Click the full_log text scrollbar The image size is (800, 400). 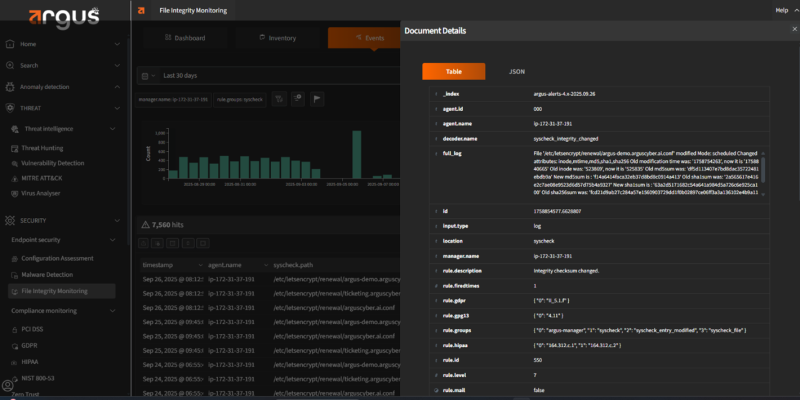(x=765, y=170)
